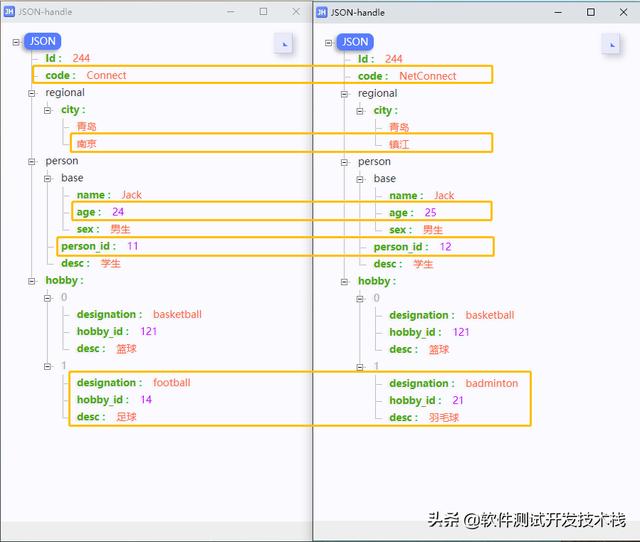Collapse hobby item 0 in right window
The width and height of the screenshot is (640, 542).
[360, 299]
